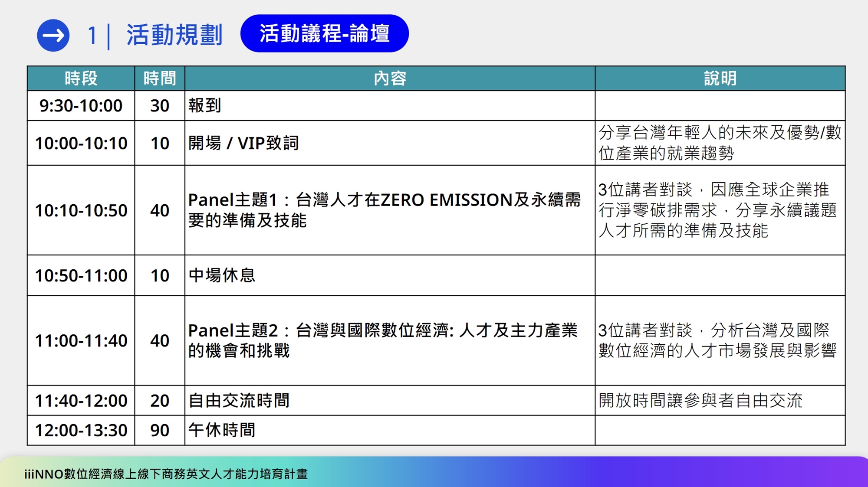
Task: Click the 9:30-10:00 time slot cell
Action: [81, 106]
